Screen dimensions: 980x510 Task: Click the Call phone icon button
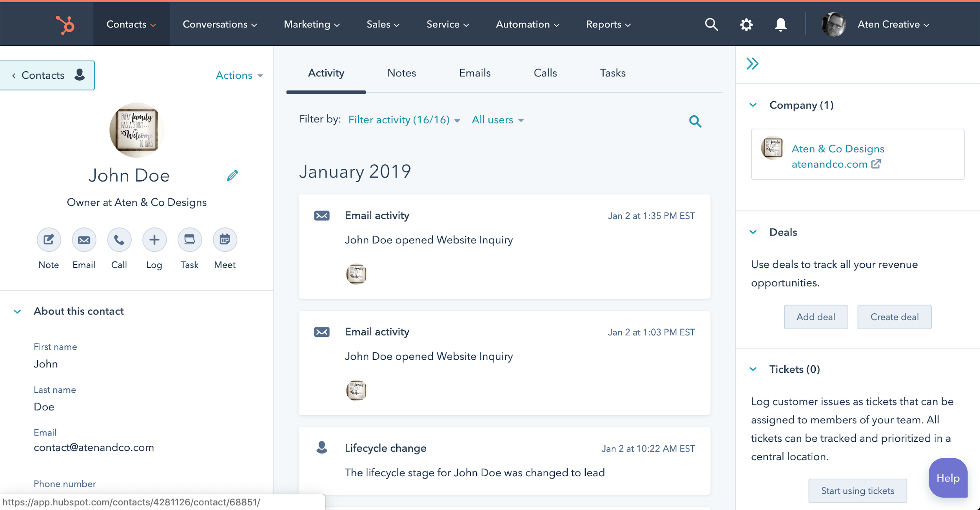tap(119, 240)
